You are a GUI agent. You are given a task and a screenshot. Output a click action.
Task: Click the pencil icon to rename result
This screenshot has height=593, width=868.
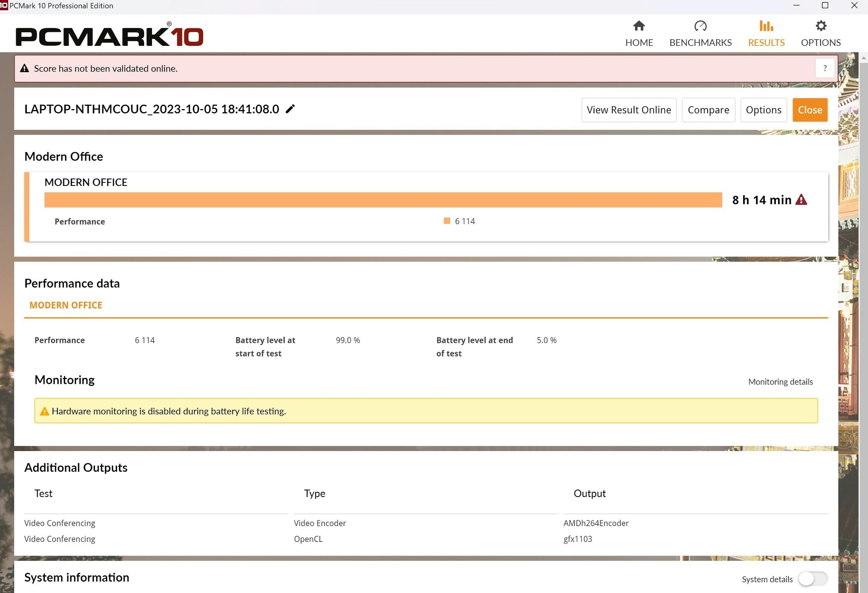tap(290, 109)
